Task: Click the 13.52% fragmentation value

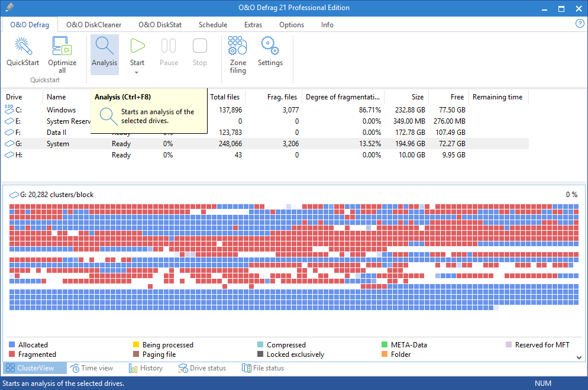Action: coord(370,144)
